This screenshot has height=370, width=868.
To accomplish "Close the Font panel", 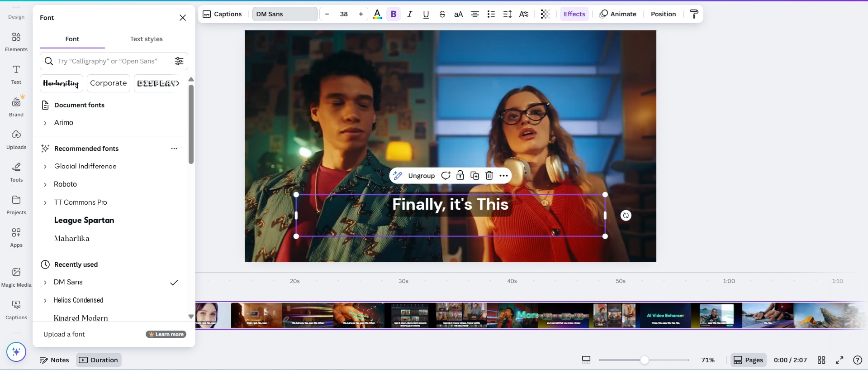I will click(183, 18).
